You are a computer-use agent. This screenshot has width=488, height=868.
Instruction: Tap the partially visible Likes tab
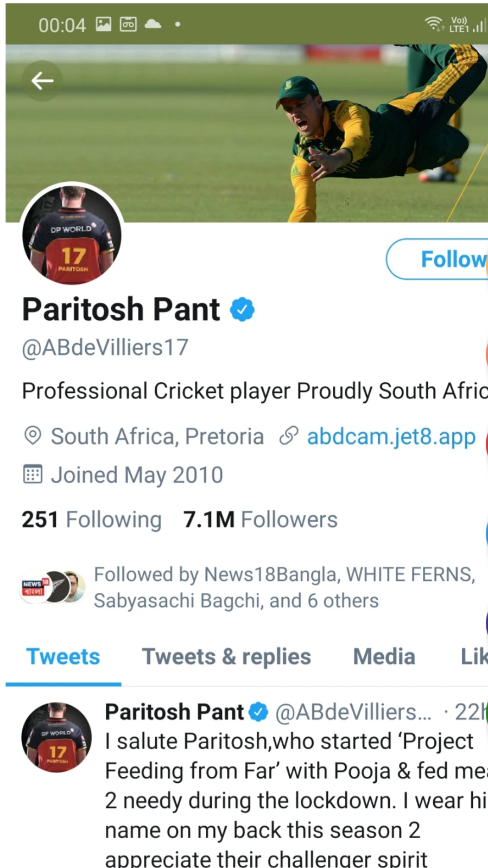coord(474,657)
